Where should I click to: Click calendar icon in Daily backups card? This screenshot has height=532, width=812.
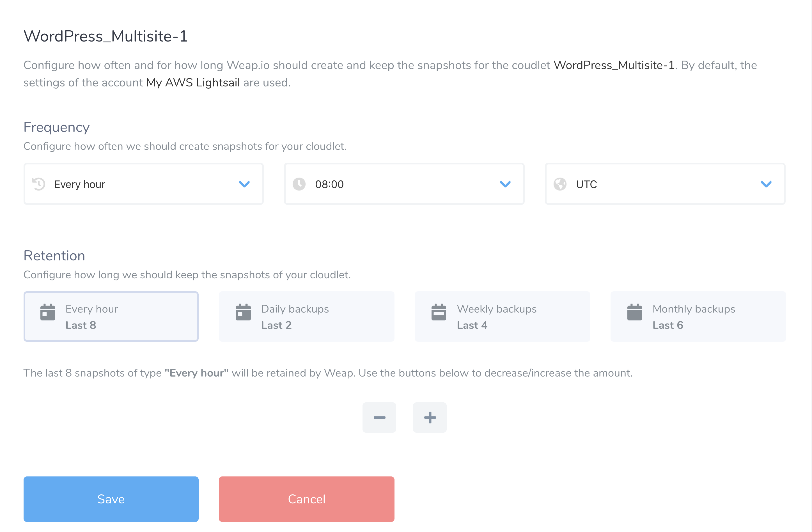243,312
